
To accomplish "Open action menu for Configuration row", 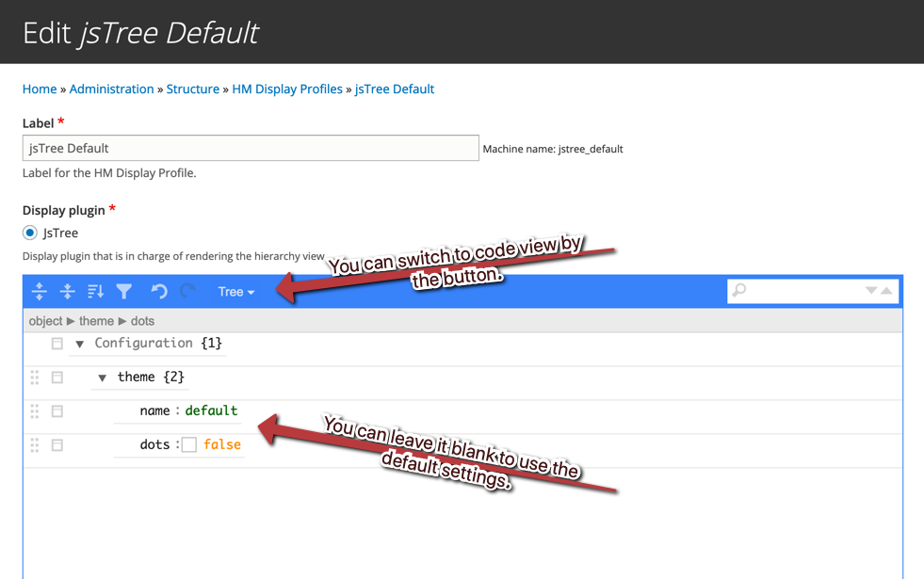I will [57, 344].
